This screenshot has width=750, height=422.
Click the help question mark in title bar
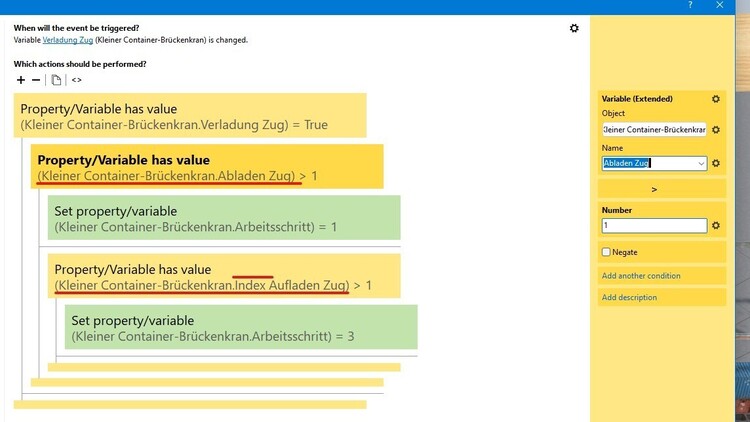pos(690,6)
